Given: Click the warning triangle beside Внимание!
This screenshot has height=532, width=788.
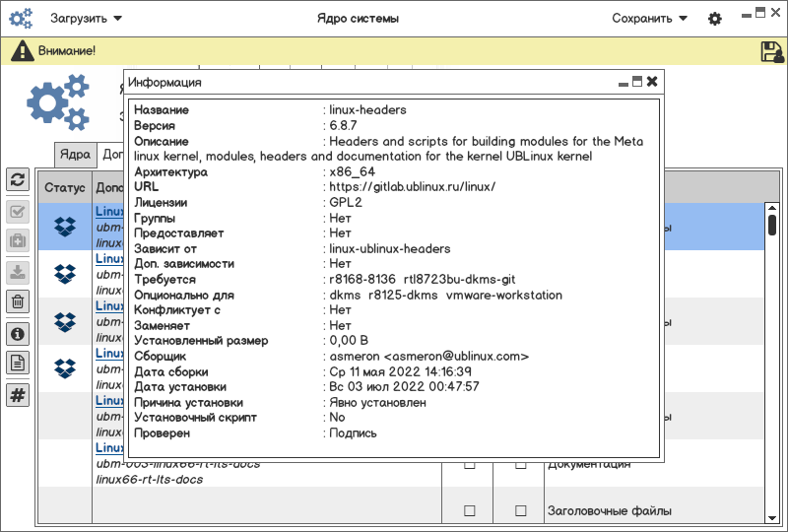Looking at the screenshot, I should pos(22,51).
